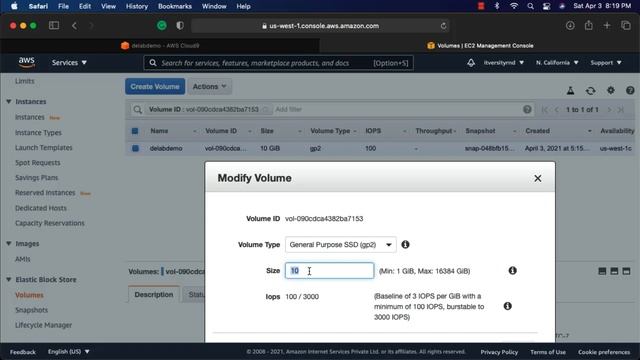640x360 pixels.
Task: Show Safari tab overview
Action: pyautogui.click(x=626, y=26)
